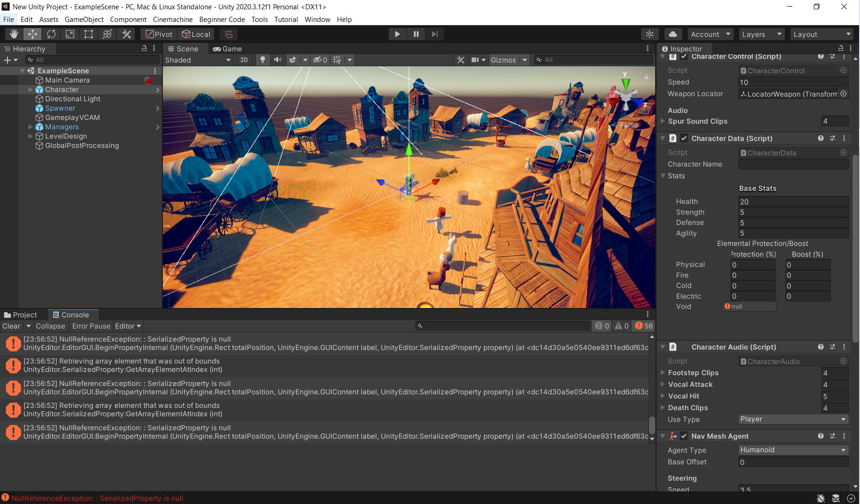Open the Window menu

tap(317, 19)
